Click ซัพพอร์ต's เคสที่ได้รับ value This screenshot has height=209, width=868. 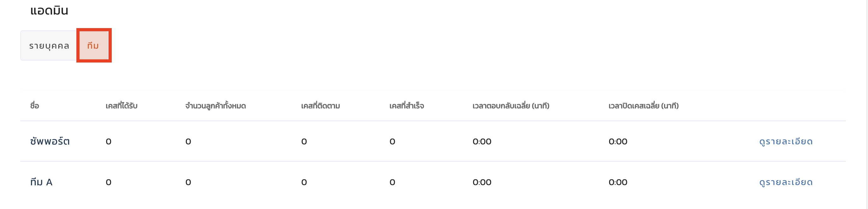coord(109,141)
